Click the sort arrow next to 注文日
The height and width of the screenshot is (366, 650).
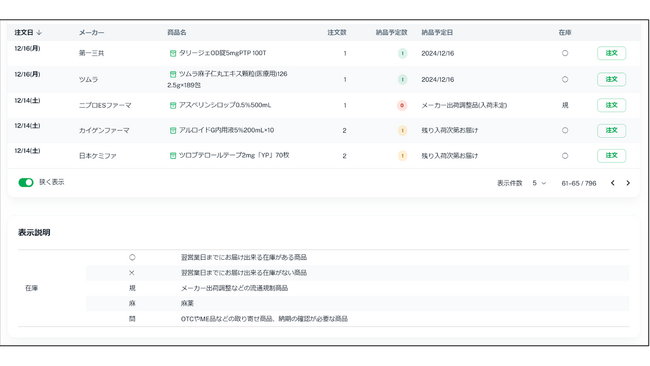pyautogui.click(x=39, y=32)
